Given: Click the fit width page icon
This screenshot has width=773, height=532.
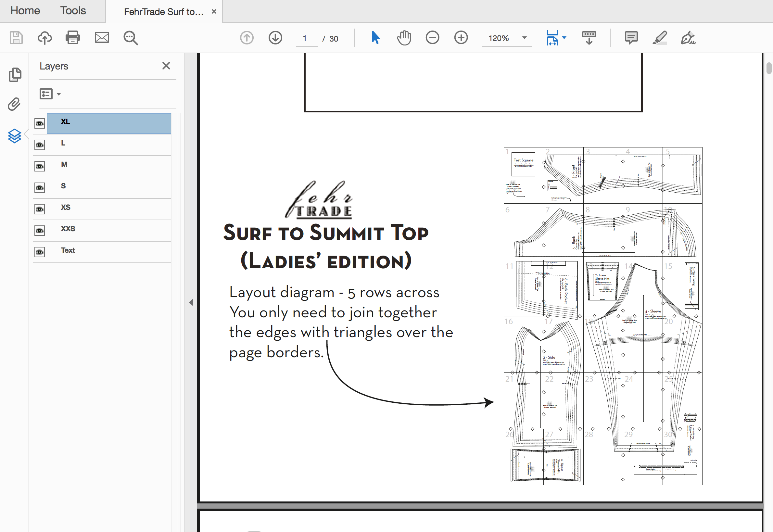Looking at the screenshot, I should tap(552, 38).
